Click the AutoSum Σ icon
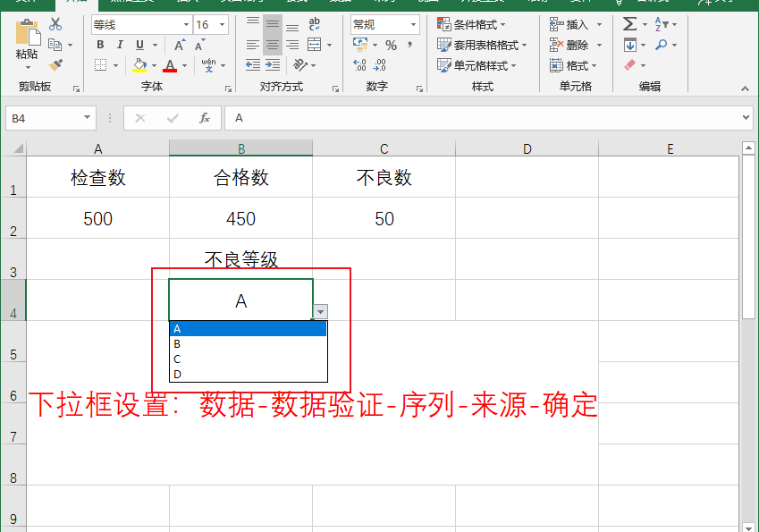The width and height of the screenshot is (759, 532). [628, 25]
